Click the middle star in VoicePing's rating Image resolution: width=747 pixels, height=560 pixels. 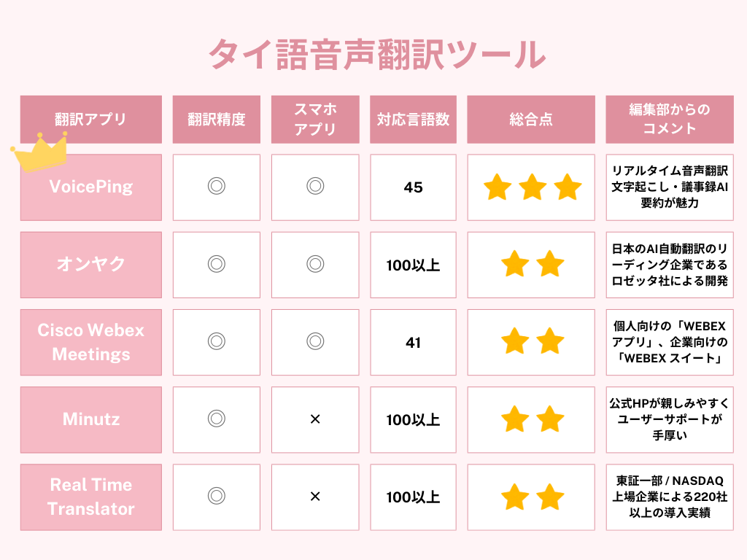[533, 187]
